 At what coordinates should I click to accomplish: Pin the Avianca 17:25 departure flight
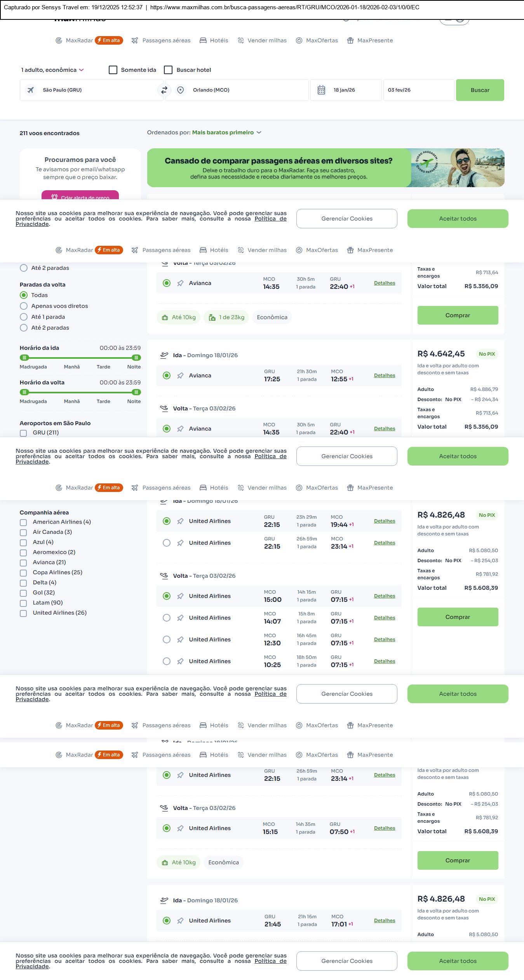(180, 375)
